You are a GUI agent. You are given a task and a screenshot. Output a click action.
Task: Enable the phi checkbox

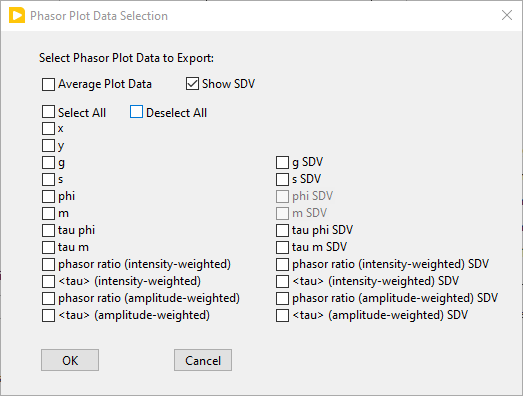point(48,196)
